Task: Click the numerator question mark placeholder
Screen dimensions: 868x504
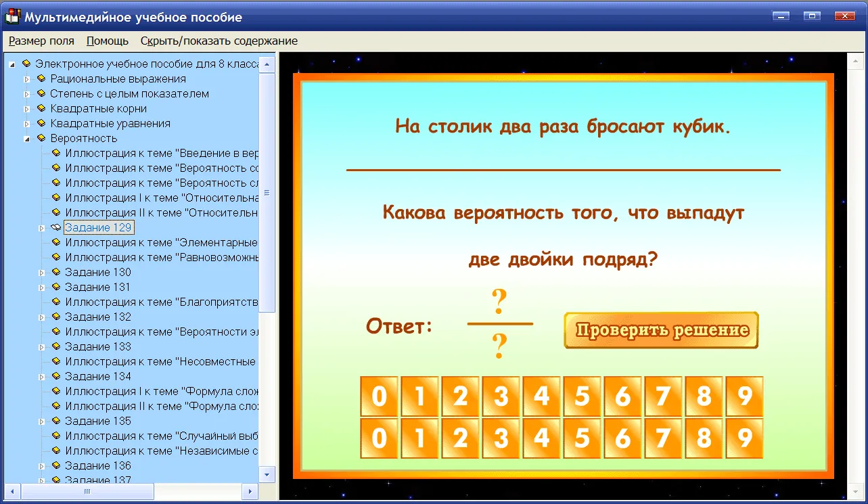Action: coord(499,302)
